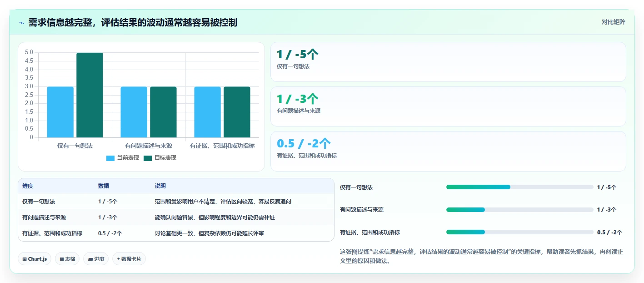Click chart x-axis label 有问题描述与来源
The width and height of the screenshot is (644, 283).
[x=149, y=146]
